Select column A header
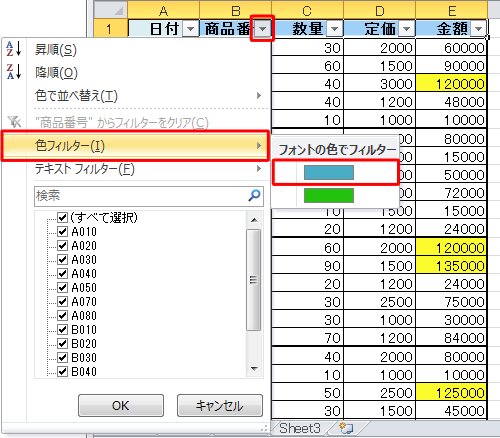 coord(163,11)
